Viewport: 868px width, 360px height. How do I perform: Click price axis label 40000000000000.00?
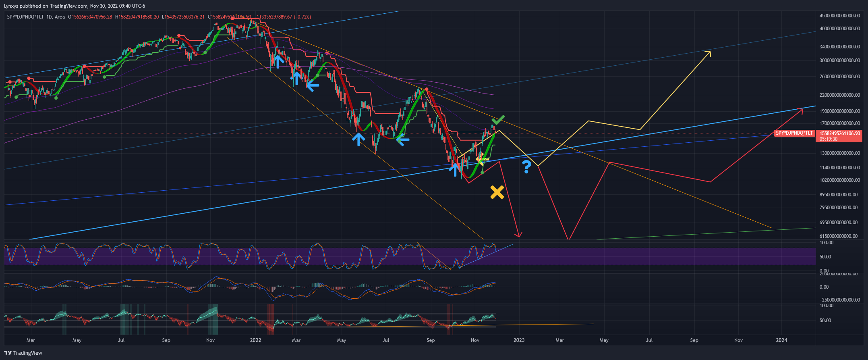pos(840,29)
